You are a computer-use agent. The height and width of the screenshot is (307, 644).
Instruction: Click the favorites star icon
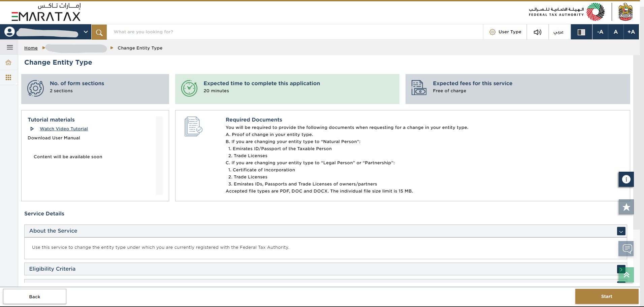(626, 207)
